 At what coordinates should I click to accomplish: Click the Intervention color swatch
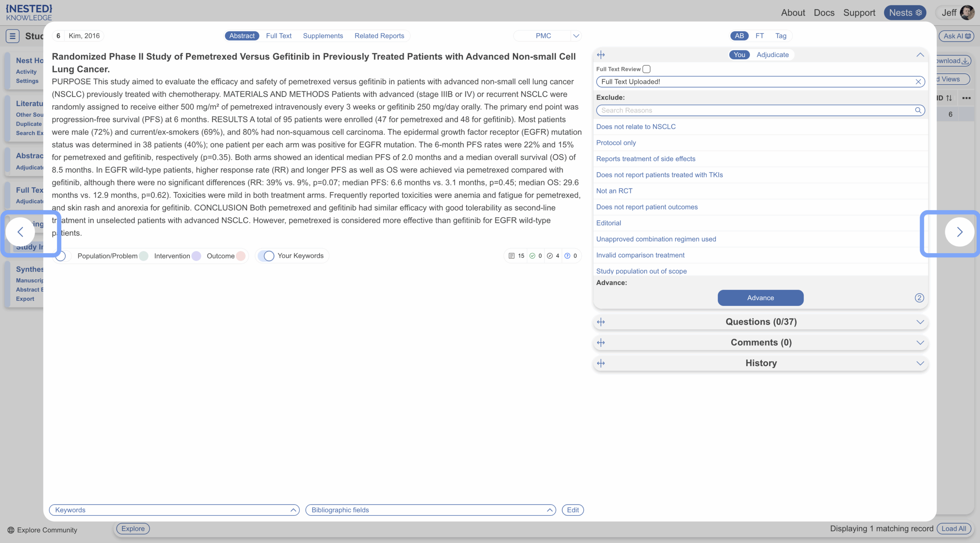(x=196, y=256)
